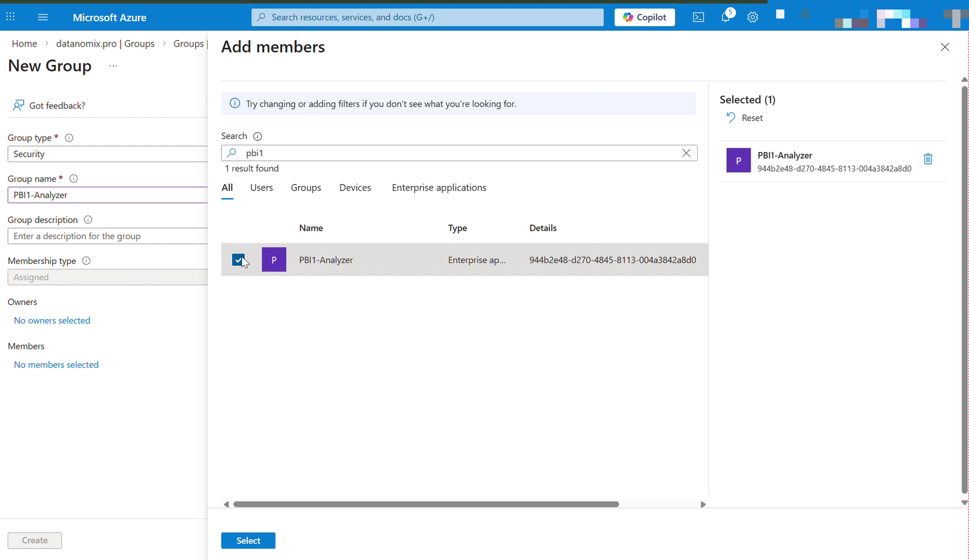969x560 pixels.
Task: Open the No owners selected link
Action: (x=52, y=320)
